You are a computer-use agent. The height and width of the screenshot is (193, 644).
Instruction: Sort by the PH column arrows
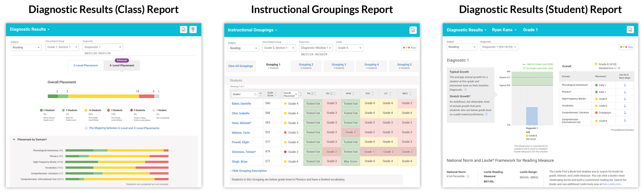335,94
